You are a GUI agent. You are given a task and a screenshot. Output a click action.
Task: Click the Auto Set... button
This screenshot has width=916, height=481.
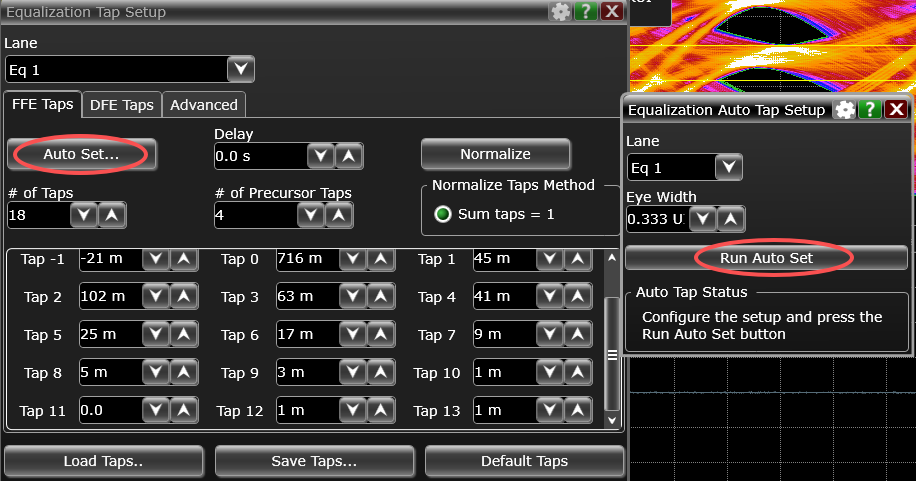click(x=81, y=154)
